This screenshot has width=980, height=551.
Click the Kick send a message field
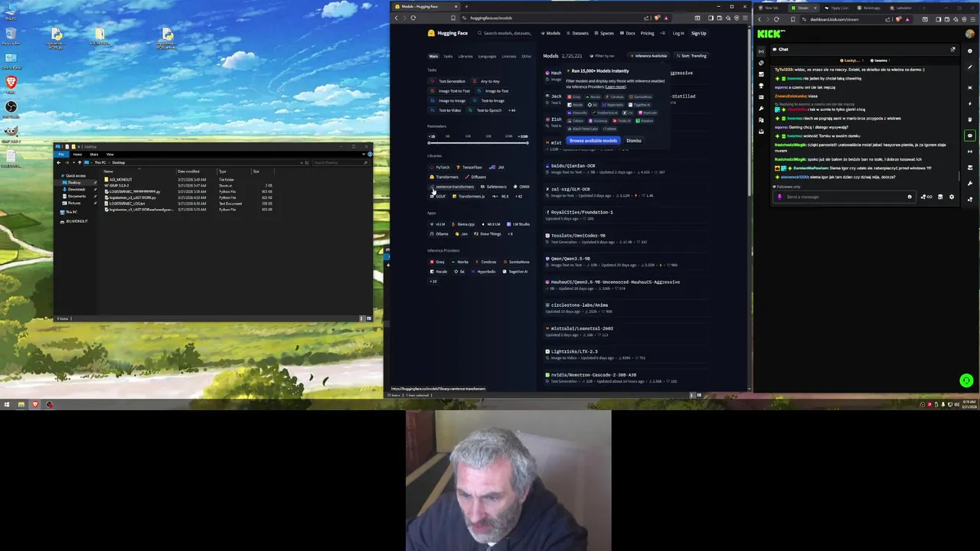coord(844,197)
